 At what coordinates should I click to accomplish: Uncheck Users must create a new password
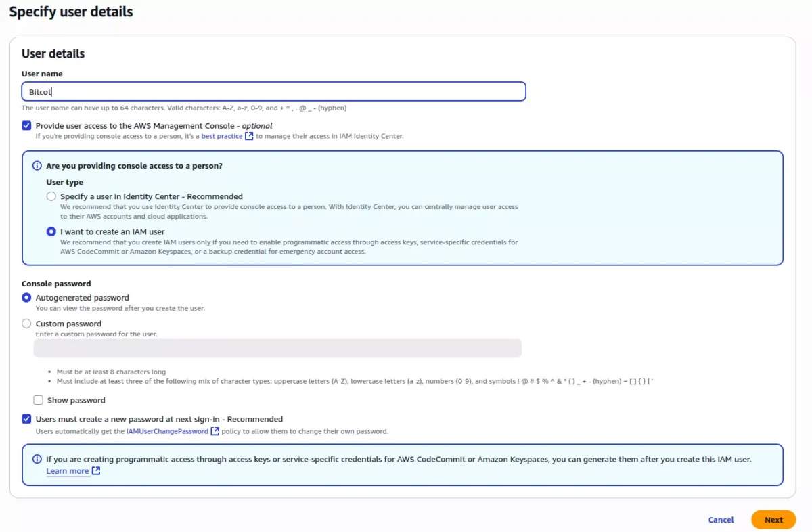26,418
